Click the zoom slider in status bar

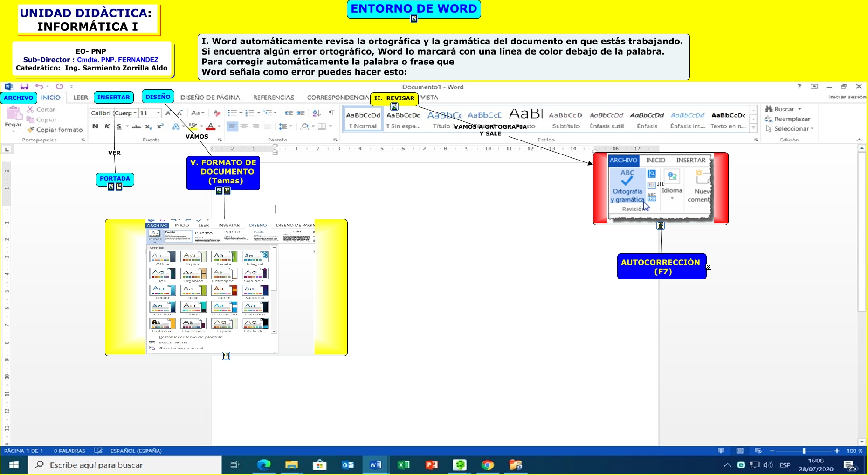point(804,451)
